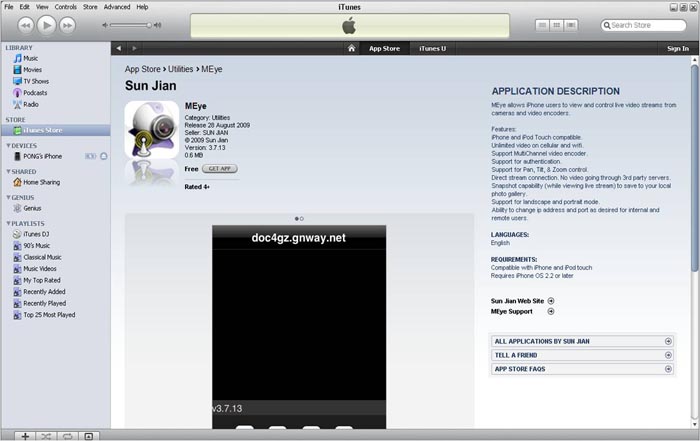Click the add playlist plus button
This screenshot has height=441, width=700.
25,436
